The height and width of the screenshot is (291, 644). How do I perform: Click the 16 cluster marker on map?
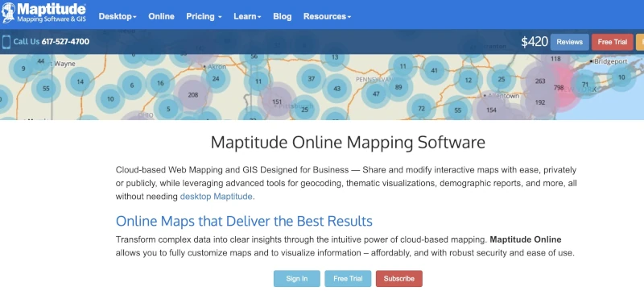pos(160,83)
